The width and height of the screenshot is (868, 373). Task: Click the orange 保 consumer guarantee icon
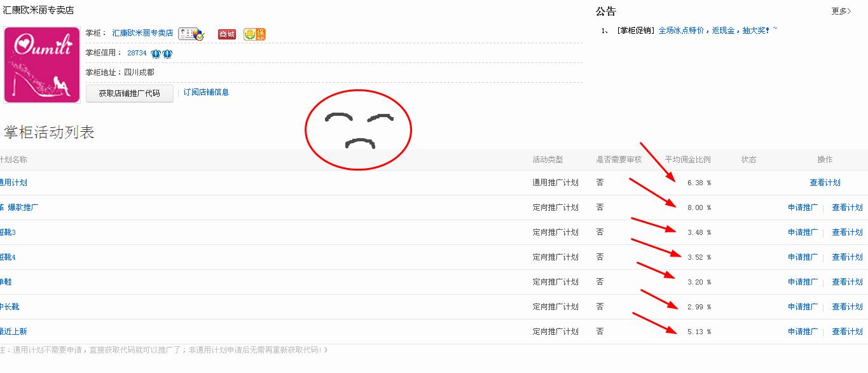(x=255, y=34)
